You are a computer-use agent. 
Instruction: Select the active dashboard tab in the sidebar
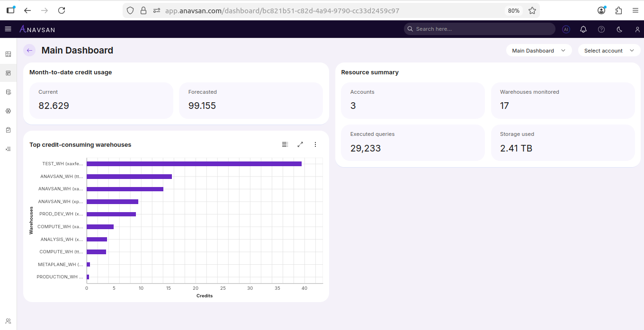click(8, 73)
